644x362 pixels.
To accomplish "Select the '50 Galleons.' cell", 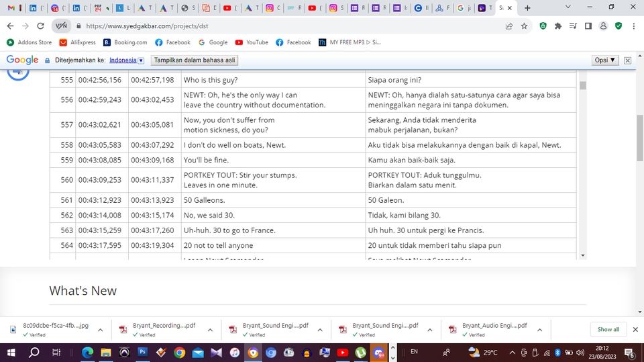I will pos(274,200).
